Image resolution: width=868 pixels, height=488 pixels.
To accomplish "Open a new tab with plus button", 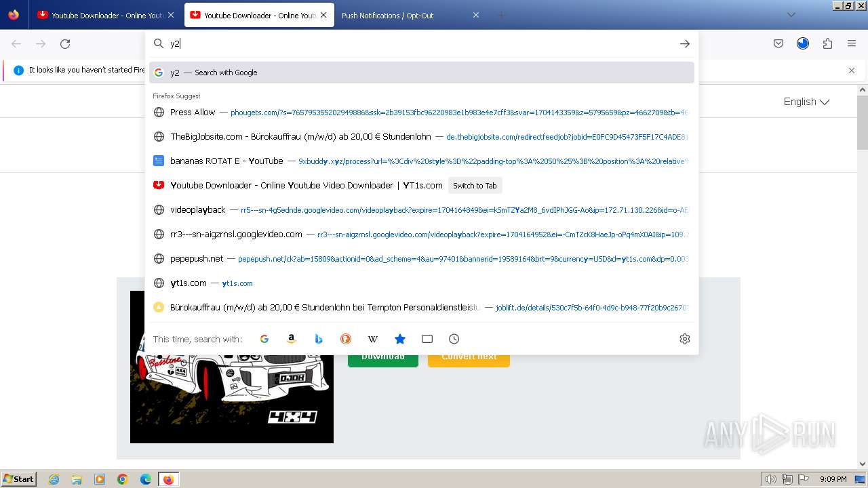I will point(501,15).
